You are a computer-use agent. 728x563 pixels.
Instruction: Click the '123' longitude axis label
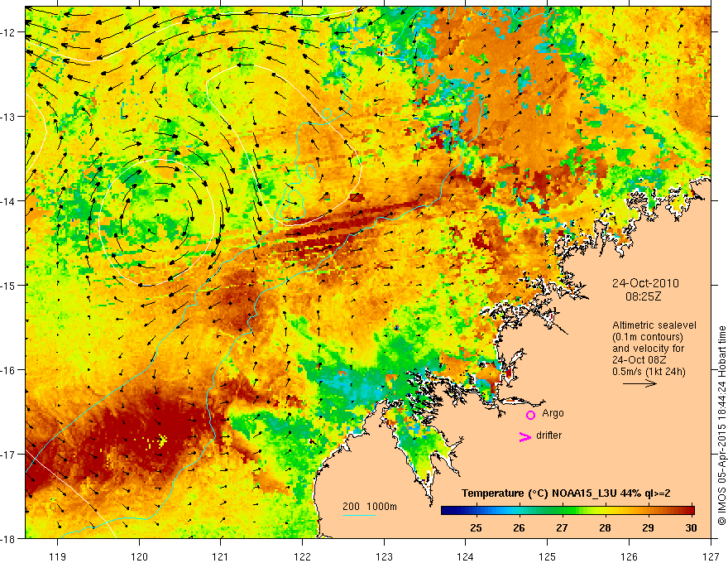(384, 556)
